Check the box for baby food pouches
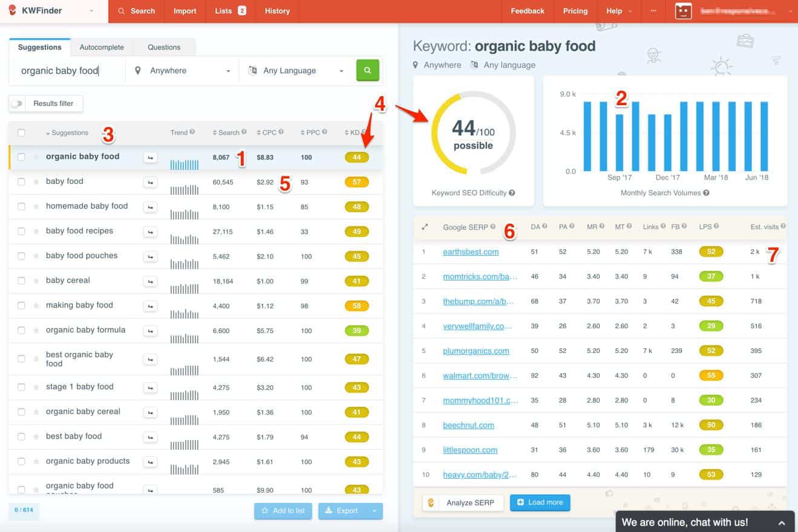798x532 pixels. [x=22, y=256]
